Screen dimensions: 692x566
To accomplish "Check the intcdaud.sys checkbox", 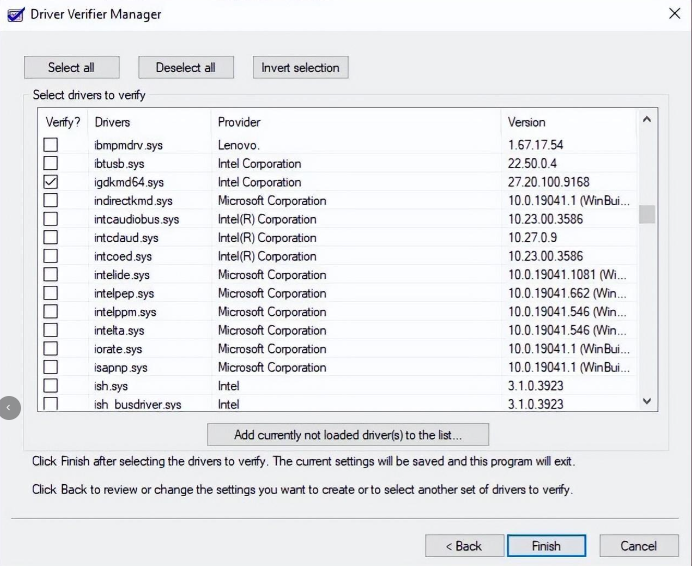I will pos(51,238).
